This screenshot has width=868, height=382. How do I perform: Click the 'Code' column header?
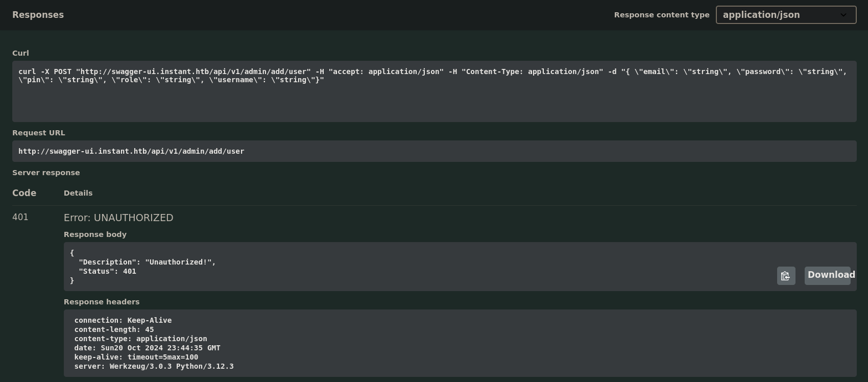[24, 193]
